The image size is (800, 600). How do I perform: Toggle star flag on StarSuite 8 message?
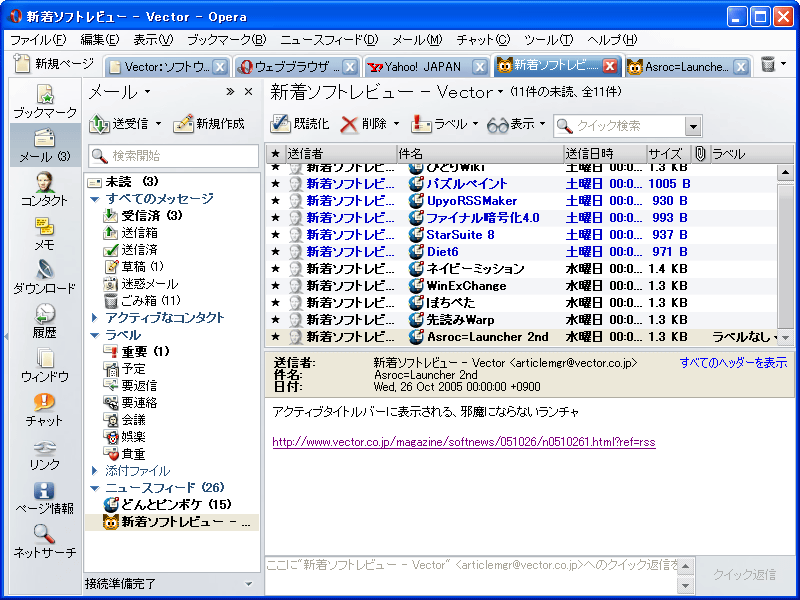click(x=276, y=235)
